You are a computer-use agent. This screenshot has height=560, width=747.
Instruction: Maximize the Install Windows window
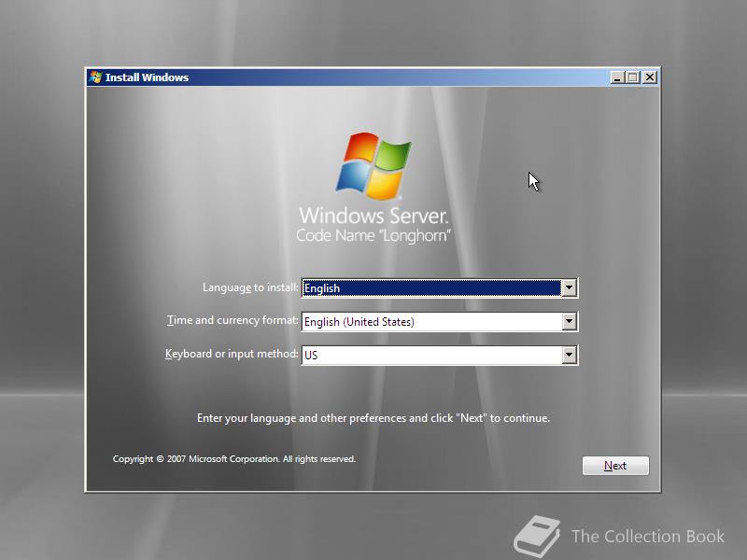pos(632,77)
